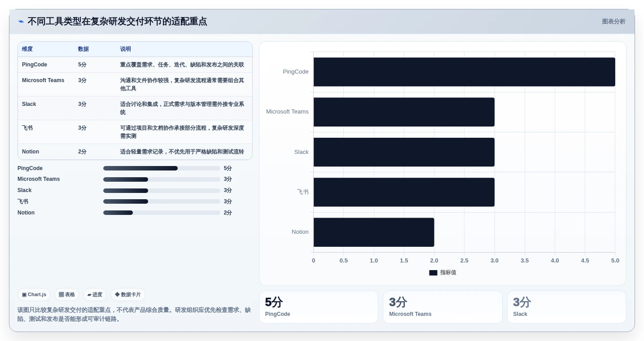The image size is (644, 341).
Task: Open the Slack 3分 data card
Action: click(x=567, y=307)
